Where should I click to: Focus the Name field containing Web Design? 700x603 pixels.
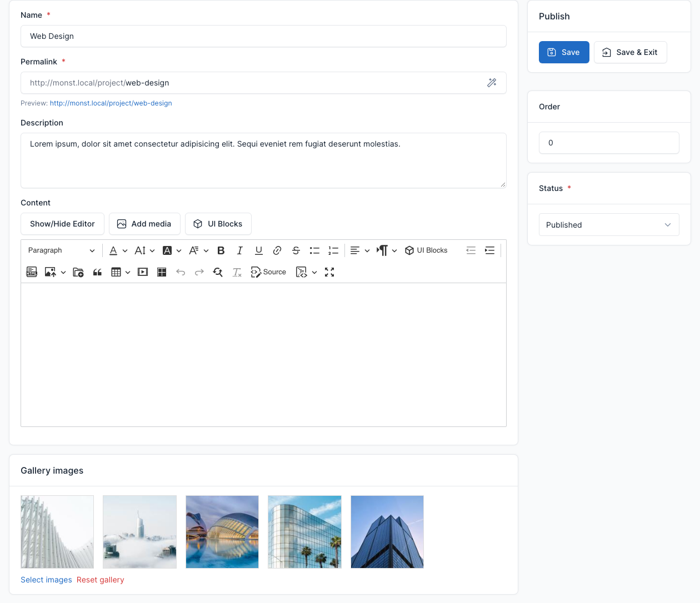tap(263, 36)
